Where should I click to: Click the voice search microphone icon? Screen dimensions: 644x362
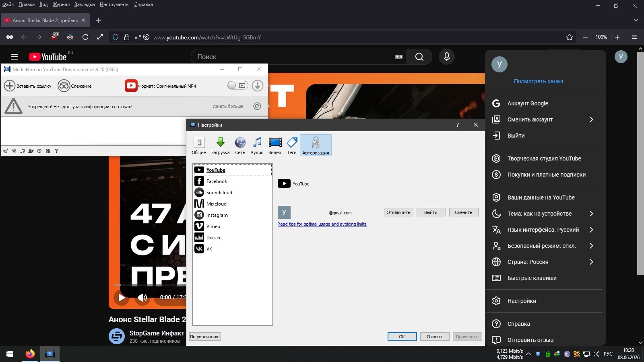(447, 57)
